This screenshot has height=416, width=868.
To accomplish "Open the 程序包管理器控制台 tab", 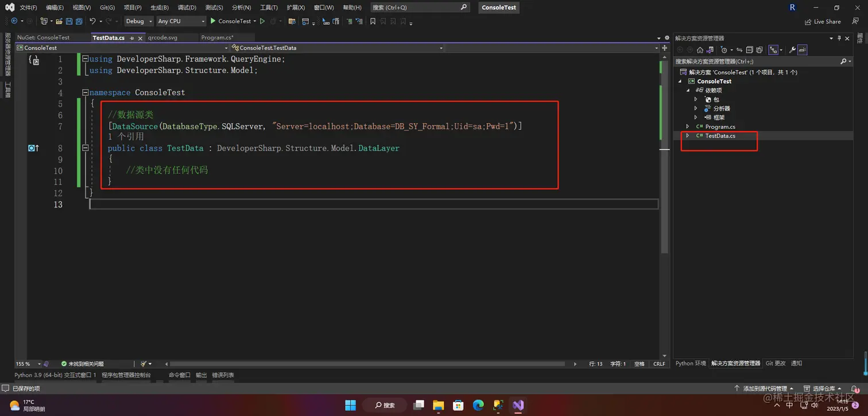I will click(x=126, y=375).
